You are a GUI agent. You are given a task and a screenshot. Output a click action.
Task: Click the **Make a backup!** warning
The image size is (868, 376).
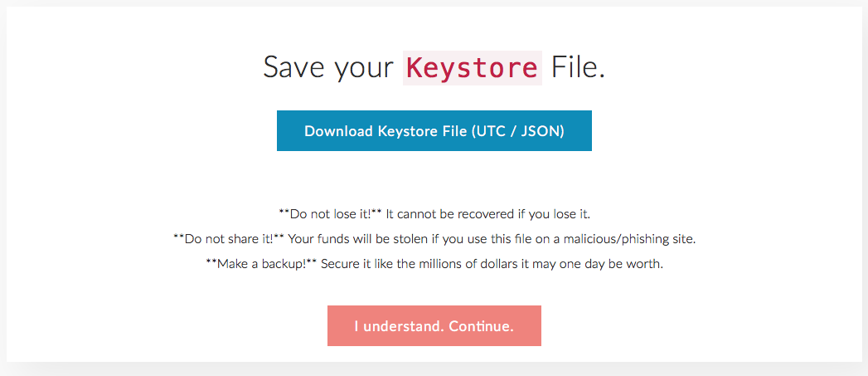coord(261,265)
